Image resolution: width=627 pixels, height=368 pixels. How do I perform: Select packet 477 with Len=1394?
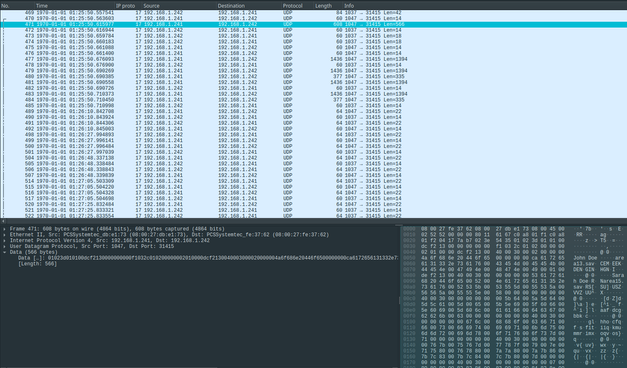coord(314,59)
